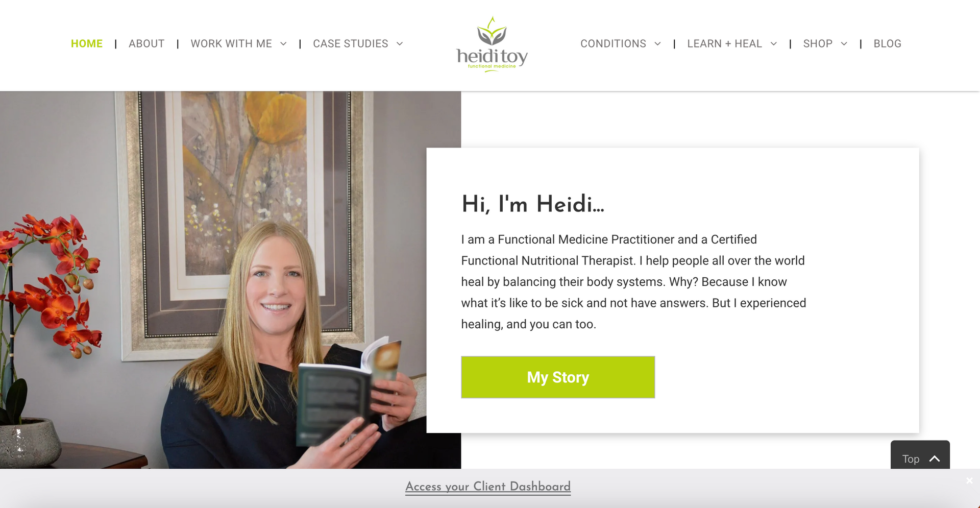Go to the Home menu item
This screenshot has height=508, width=980.
coord(87,44)
